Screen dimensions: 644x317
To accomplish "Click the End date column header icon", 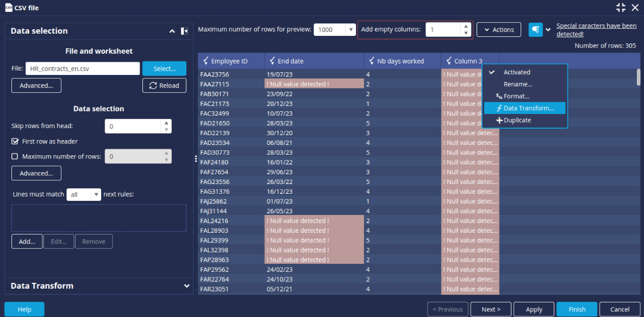I will coord(272,61).
